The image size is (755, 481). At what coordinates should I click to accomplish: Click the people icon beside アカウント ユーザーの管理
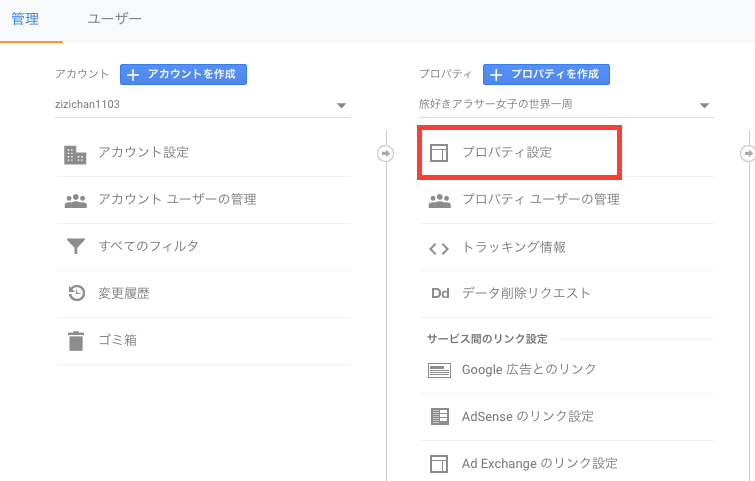[76, 200]
